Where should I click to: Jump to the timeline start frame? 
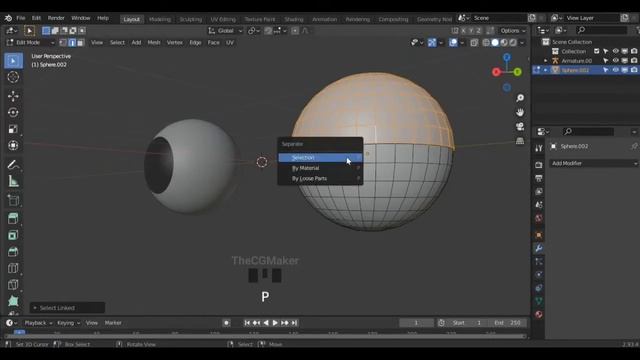(247, 323)
